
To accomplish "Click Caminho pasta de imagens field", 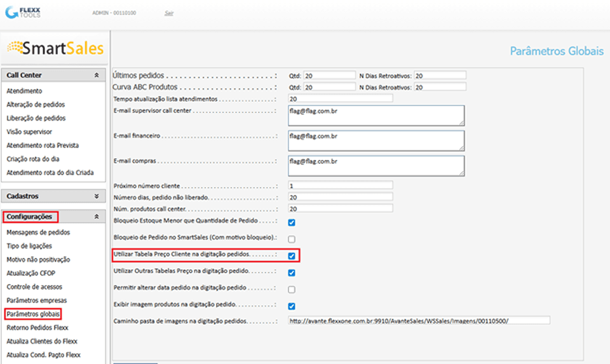I will [x=419, y=321].
